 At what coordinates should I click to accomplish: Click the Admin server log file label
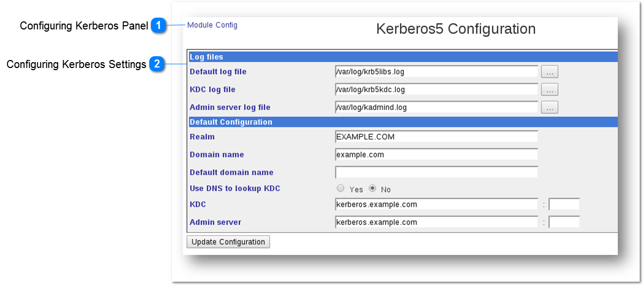(230, 108)
